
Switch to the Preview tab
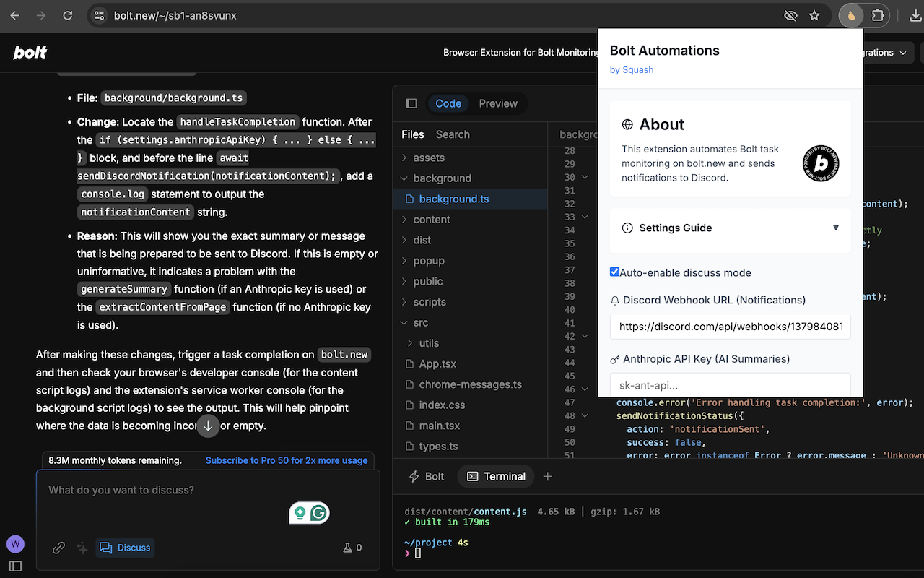pos(498,103)
